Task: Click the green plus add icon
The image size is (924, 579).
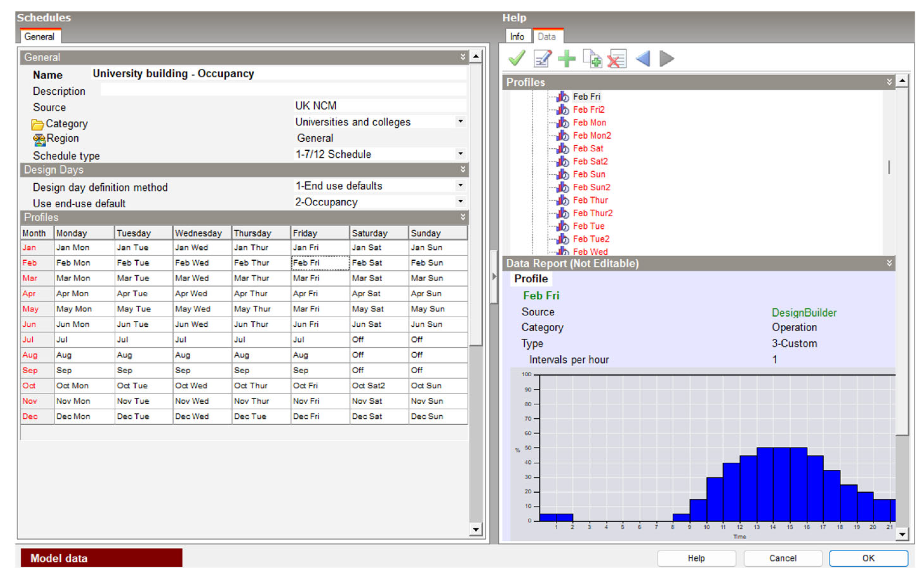Action: [x=566, y=59]
